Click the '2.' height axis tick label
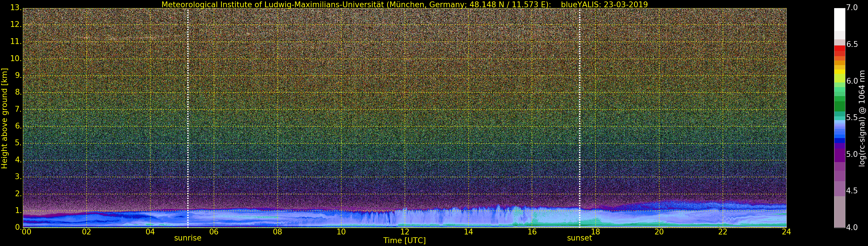 (18, 193)
